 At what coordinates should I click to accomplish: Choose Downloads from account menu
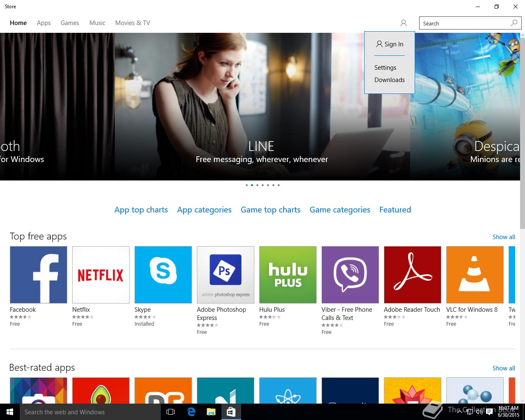[x=389, y=80]
